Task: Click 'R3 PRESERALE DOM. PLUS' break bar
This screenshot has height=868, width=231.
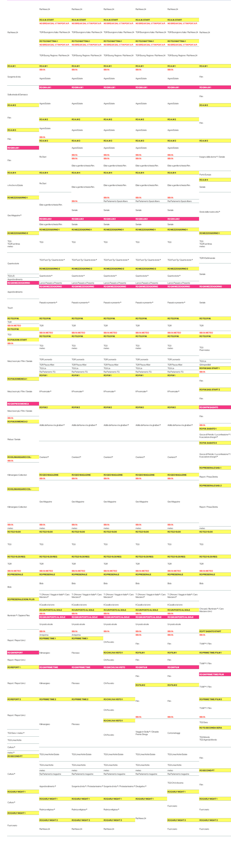Action: point(23,599)
